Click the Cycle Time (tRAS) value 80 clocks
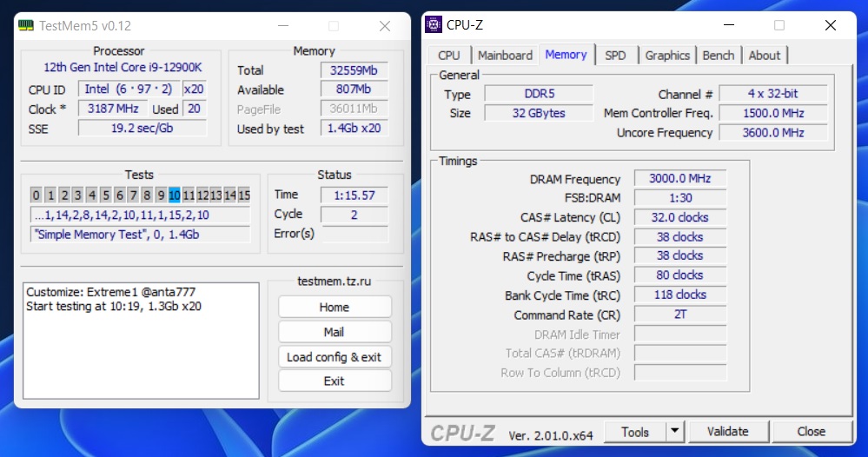The width and height of the screenshot is (868, 457). click(x=680, y=275)
